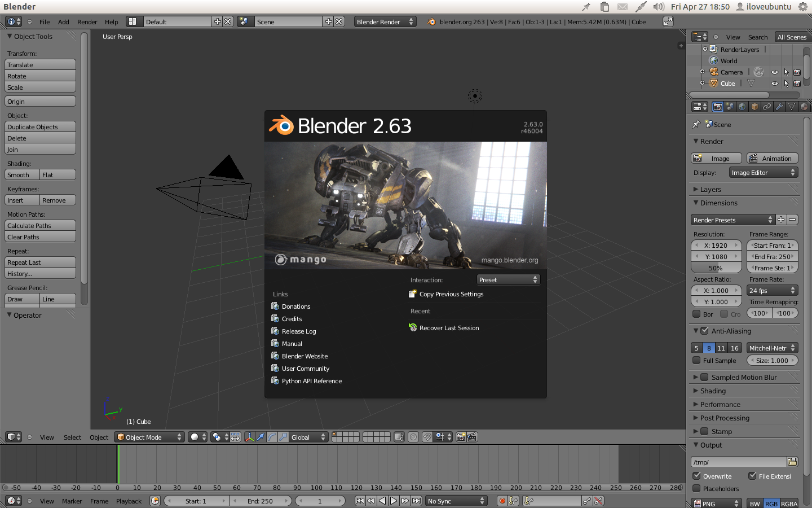The width and height of the screenshot is (812, 508).
Task: Toggle manipulate center points icon
Action: coord(235,437)
